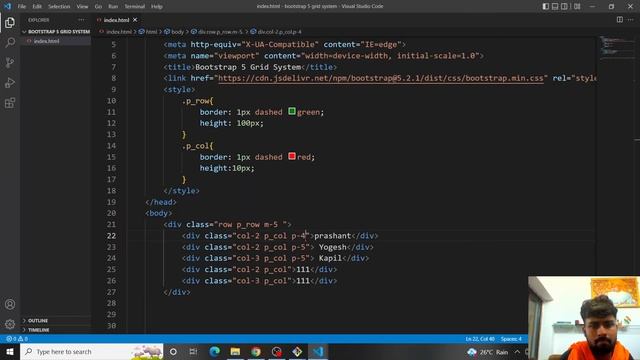The height and width of the screenshot is (360, 640).
Task: Click the Split Editor Right icon
Action: pos(620,20)
